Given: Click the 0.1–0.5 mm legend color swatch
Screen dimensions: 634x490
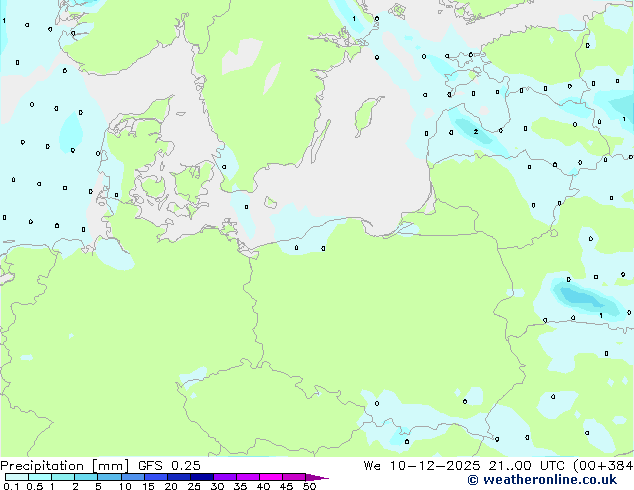Looking at the screenshot, I should 17,477.
